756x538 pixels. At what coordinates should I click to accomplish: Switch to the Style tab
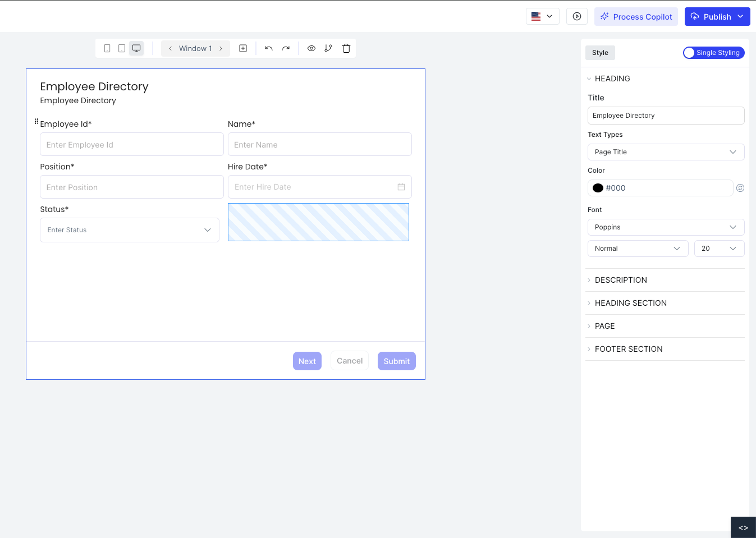pyautogui.click(x=599, y=52)
